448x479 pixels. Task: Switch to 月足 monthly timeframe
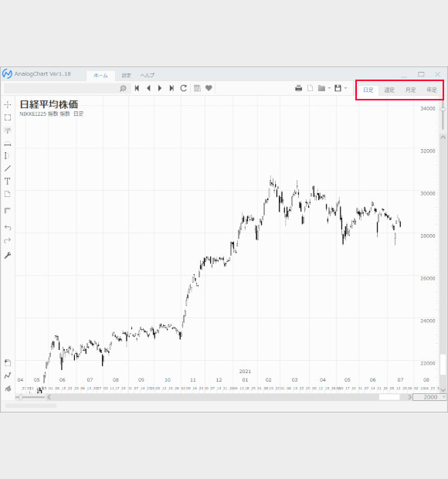click(410, 90)
